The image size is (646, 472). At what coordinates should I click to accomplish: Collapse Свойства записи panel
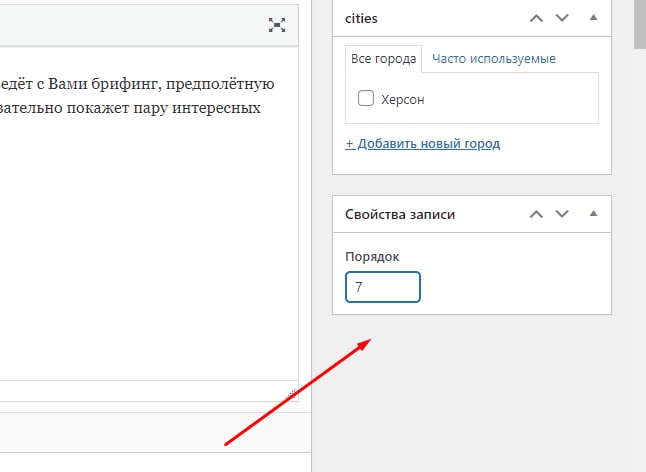click(593, 214)
